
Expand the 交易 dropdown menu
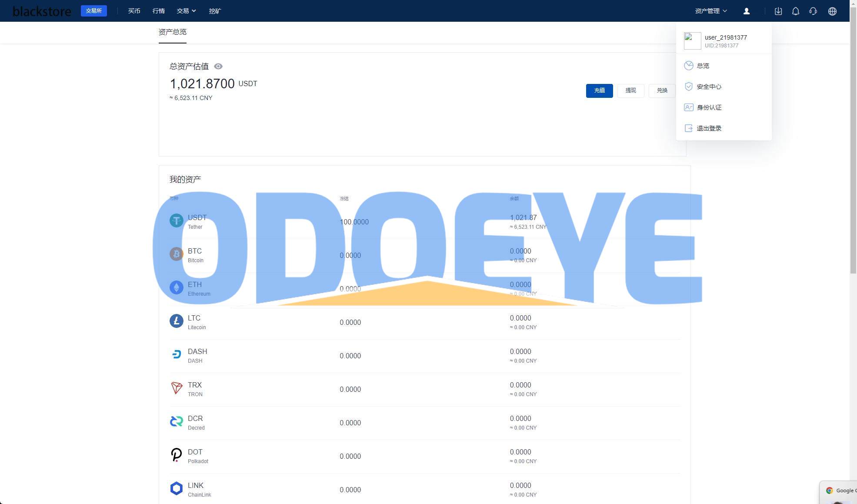(186, 11)
